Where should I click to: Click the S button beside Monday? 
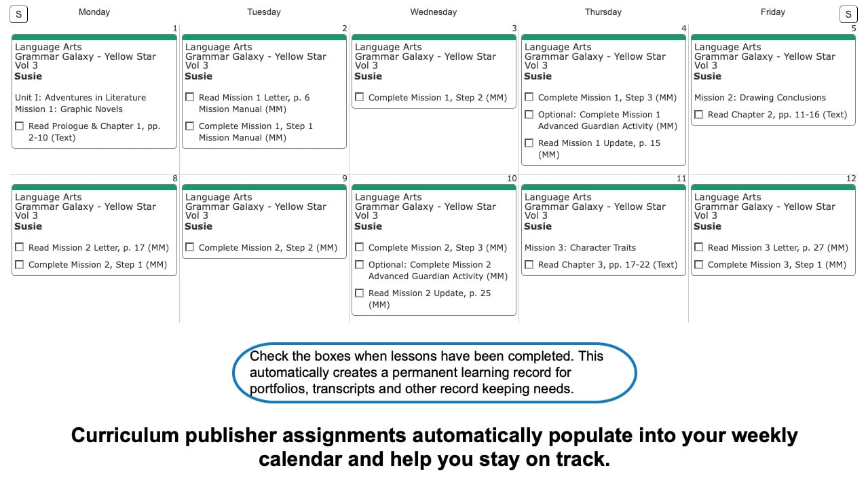[19, 14]
